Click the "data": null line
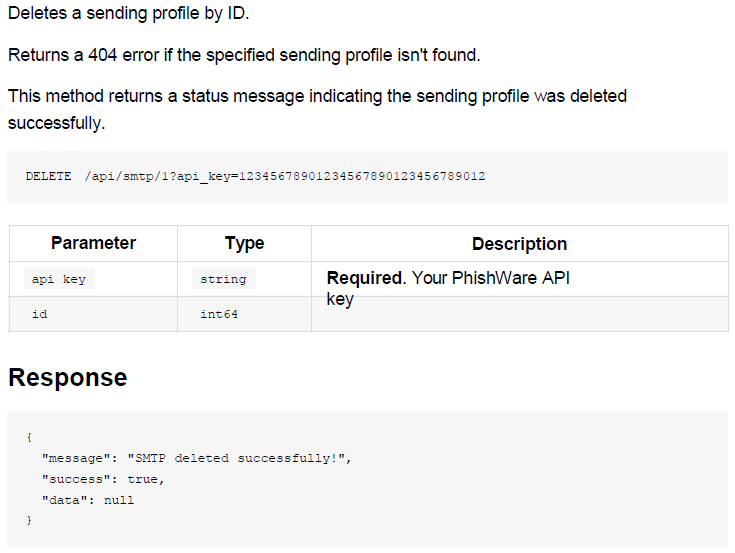 tap(88, 500)
